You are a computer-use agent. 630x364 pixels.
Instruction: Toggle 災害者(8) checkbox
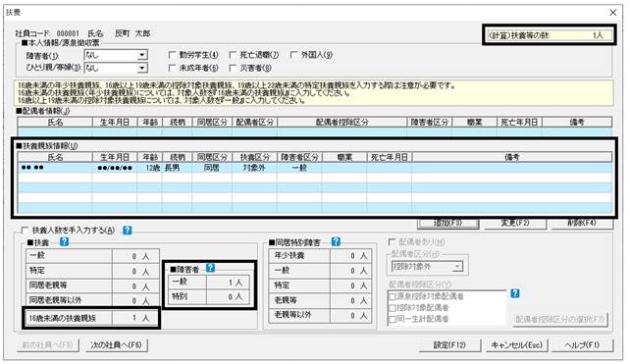(233, 68)
